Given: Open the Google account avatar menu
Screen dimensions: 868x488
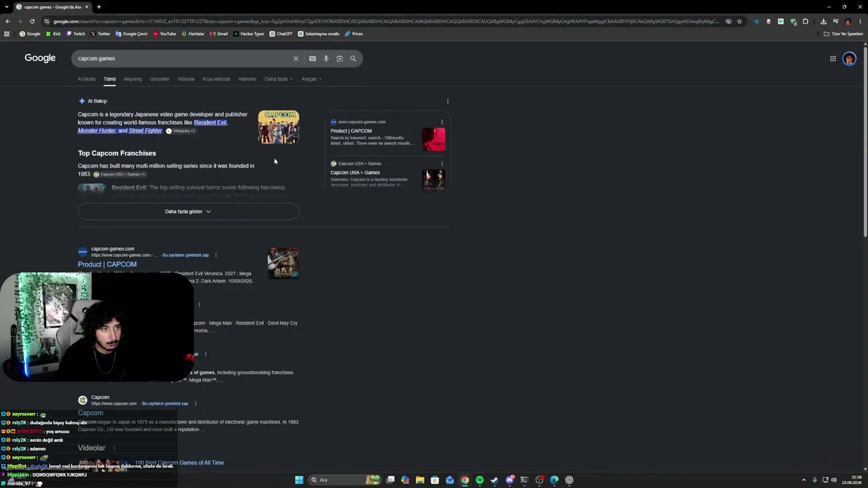Looking at the screenshot, I should (x=849, y=58).
